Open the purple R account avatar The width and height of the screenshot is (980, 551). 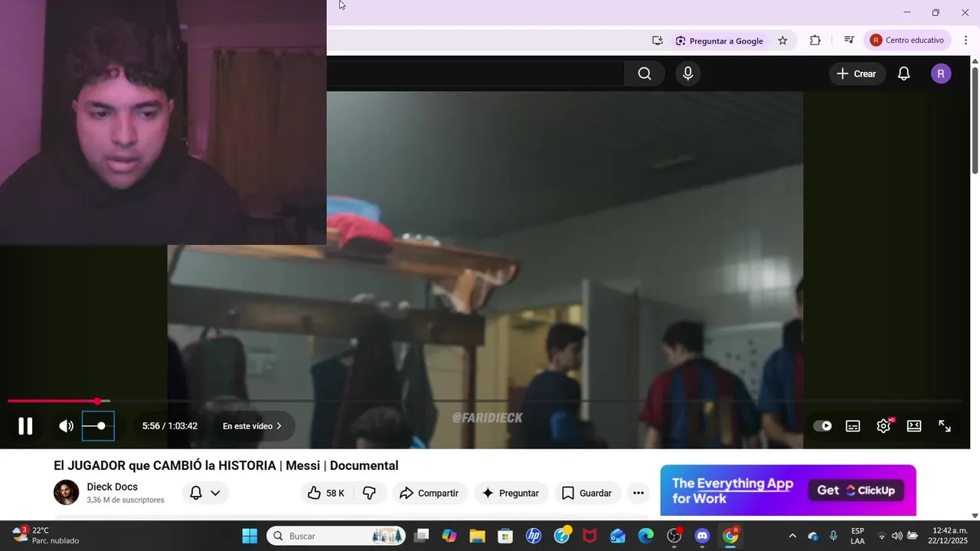(x=941, y=73)
